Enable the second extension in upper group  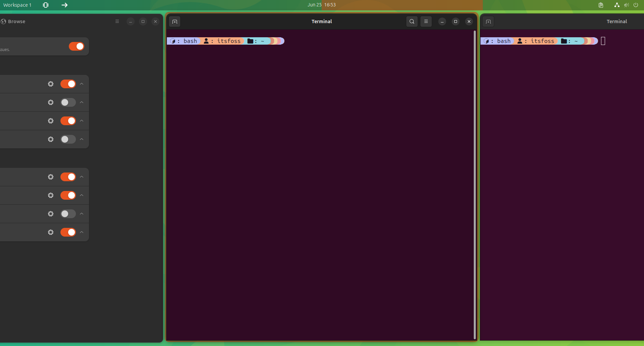pos(68,102)
